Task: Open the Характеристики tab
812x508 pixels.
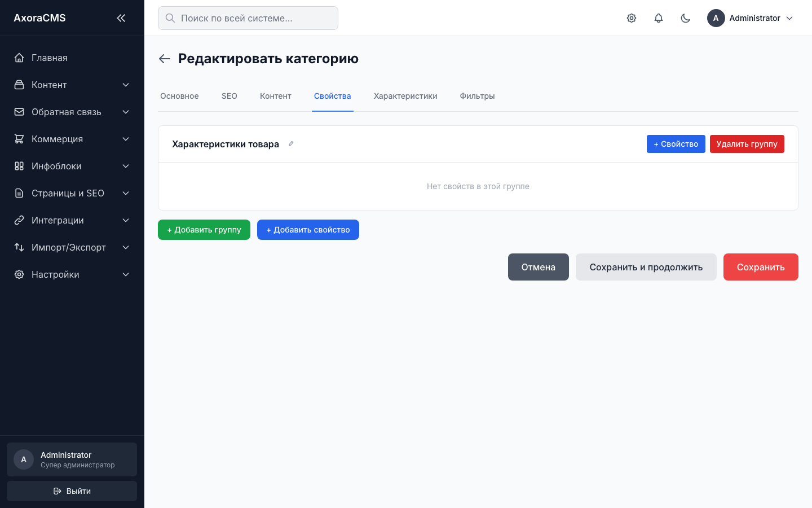Action: pyautogui.click(x=405, y=96)
